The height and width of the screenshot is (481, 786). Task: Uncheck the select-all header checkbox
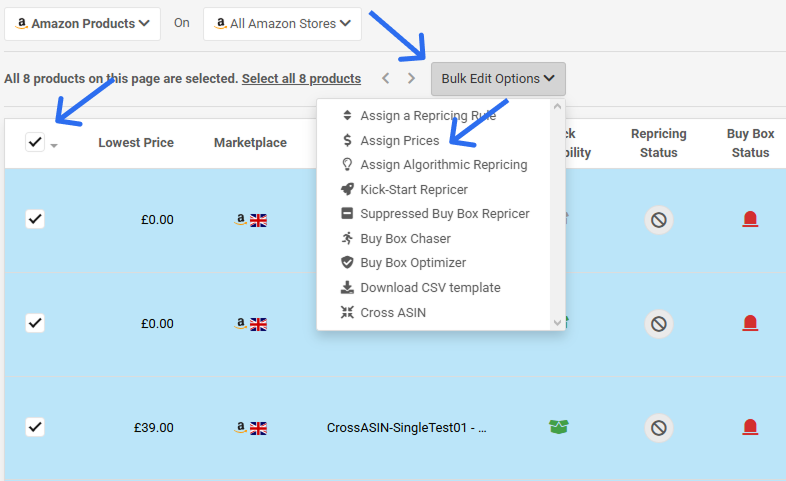[35, 142]
